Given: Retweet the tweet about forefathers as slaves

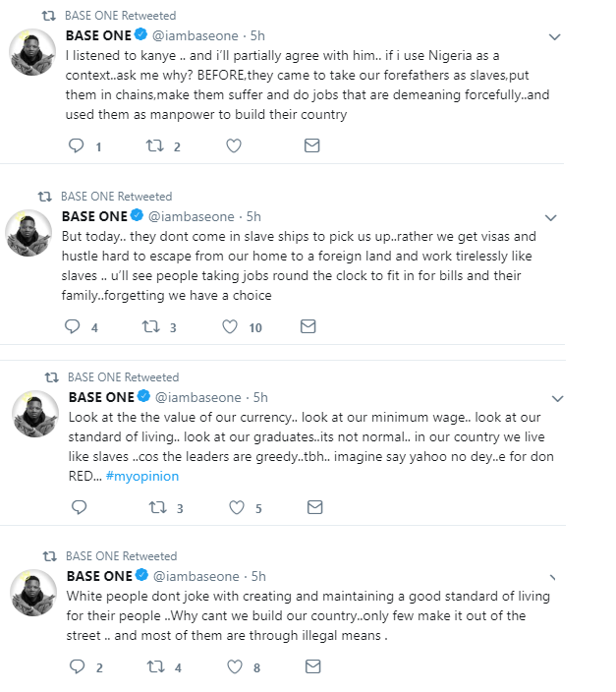Looking at the screenshot, I should click(x=155, y=145).
